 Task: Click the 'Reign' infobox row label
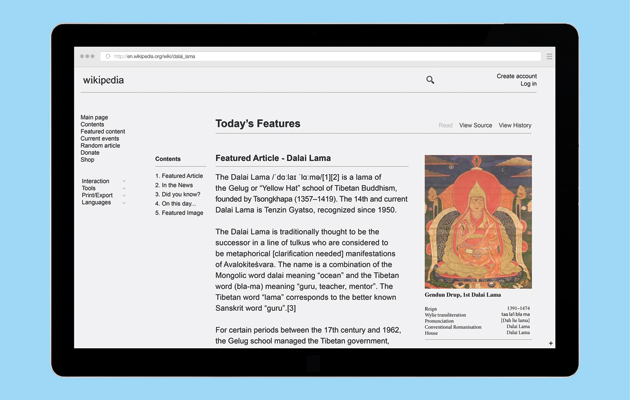pyautogui.click(x=430, y=309)
